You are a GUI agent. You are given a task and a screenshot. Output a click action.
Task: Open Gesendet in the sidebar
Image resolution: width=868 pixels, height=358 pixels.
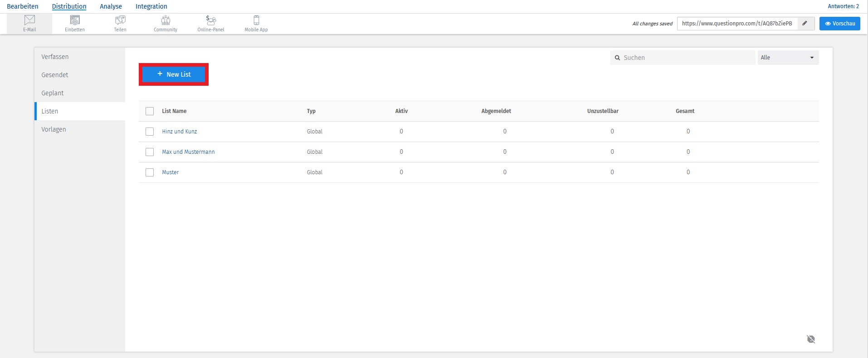point(80,75)
